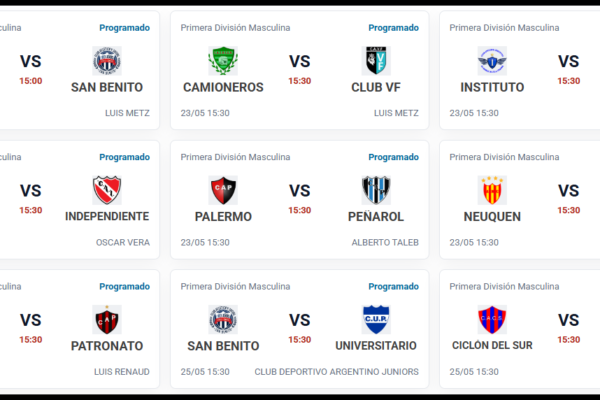The image size is (600, 400).
Task: Open the CAMIONEROS team name
Action: (x=223, y=87)
